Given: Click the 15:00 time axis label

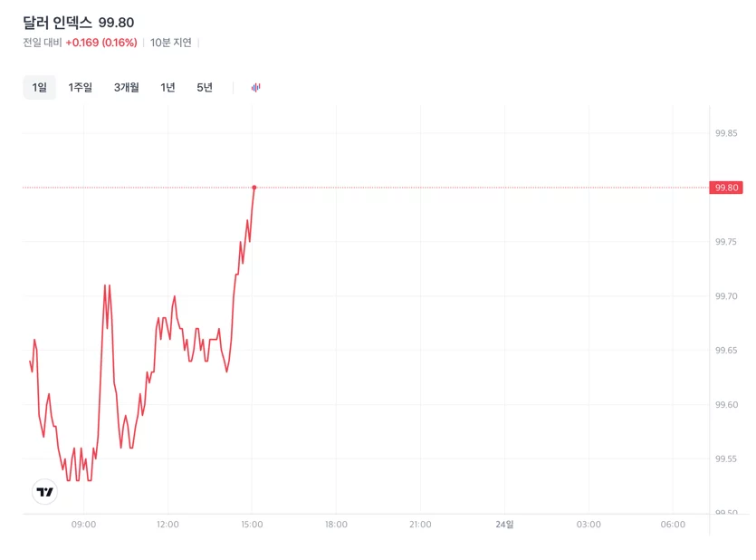Looking at the screenshot, I should pyautogui.click(x=252, y=525).
